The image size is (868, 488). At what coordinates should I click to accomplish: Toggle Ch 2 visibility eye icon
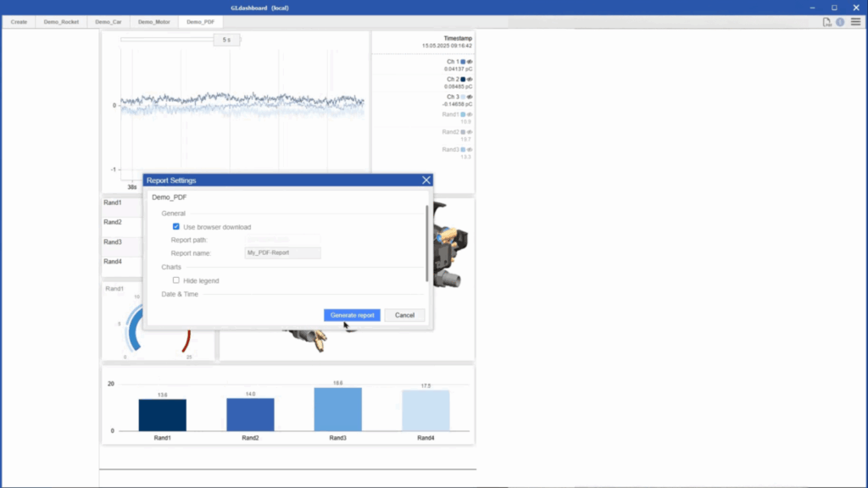(x=470, y=80)
